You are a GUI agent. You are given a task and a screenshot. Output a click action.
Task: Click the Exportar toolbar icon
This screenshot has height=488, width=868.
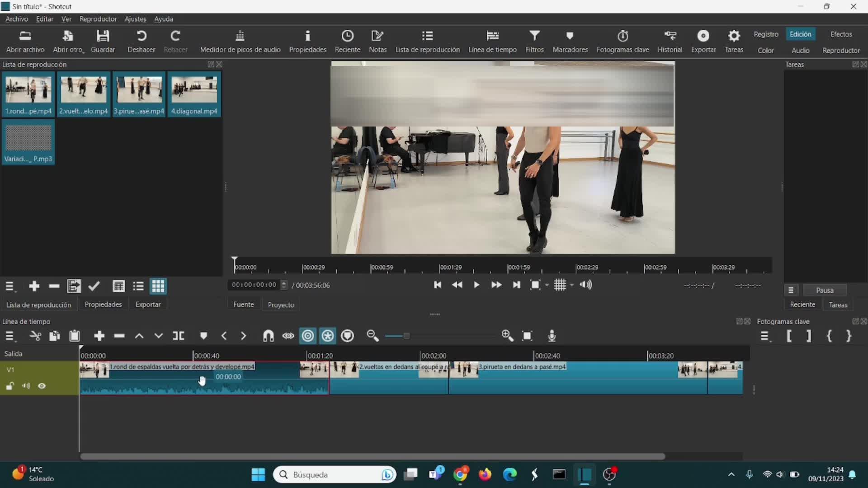[x=703, y=41]
